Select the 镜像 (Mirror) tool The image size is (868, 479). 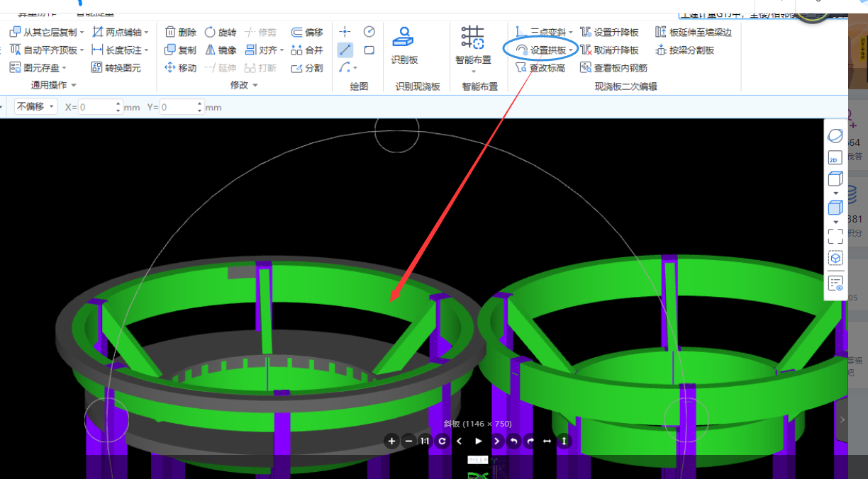click(221, 50)
